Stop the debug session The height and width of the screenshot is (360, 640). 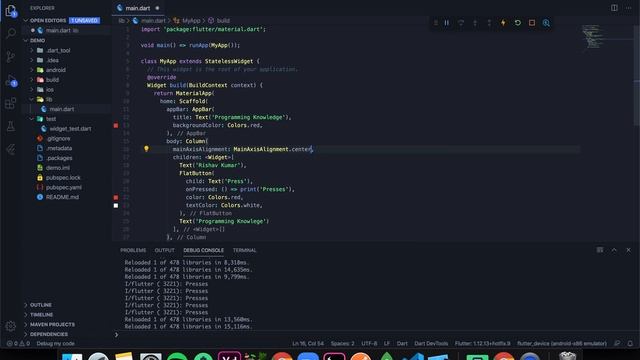(x=532, y=23)
